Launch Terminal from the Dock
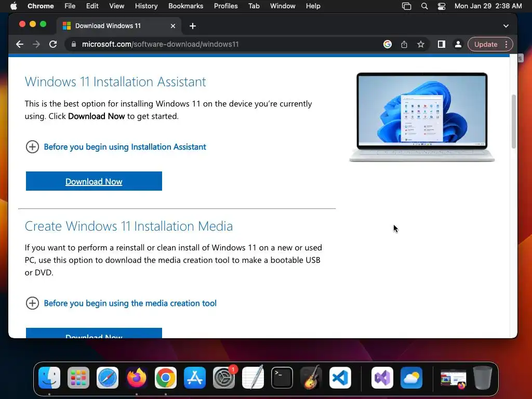 point(282,378)
